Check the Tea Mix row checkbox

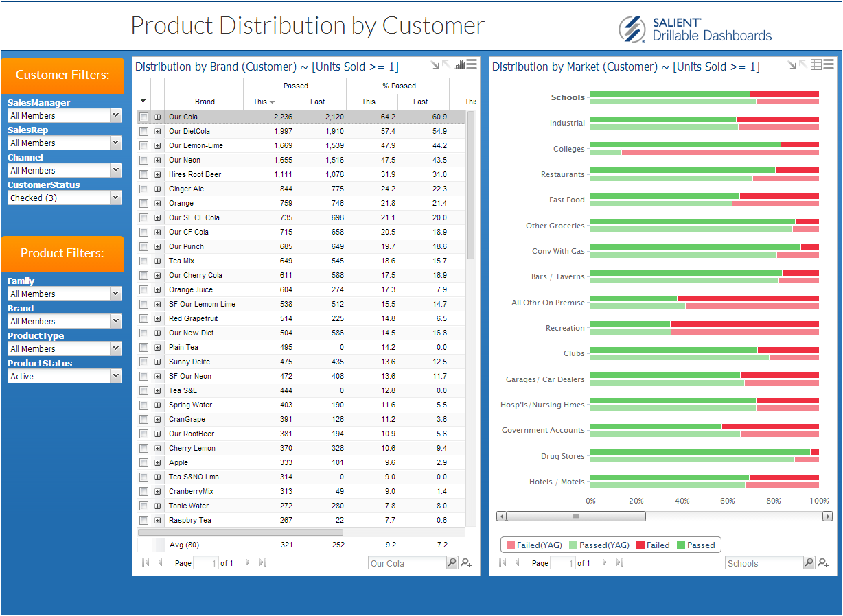(x=143, y=261)
